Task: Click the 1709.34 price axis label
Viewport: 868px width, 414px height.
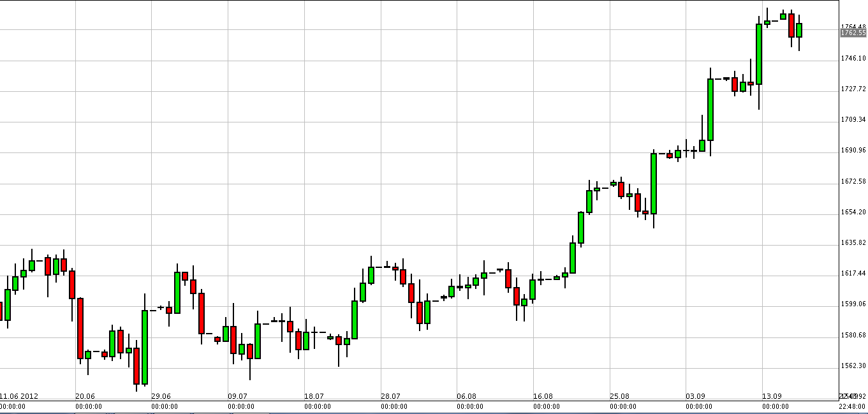Action: [x=853, y=119]
